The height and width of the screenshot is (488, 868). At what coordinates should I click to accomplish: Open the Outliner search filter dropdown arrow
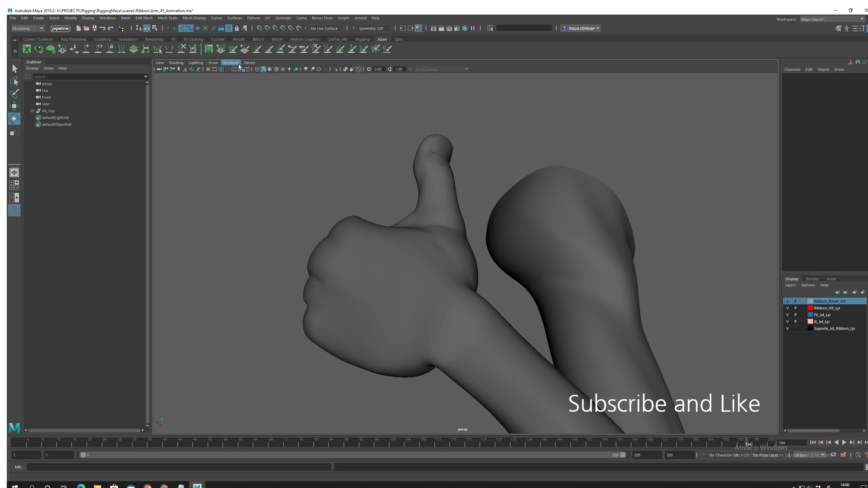point(146,77)
